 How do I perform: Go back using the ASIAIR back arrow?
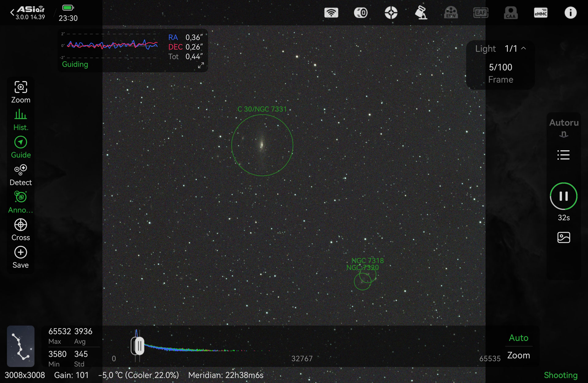(x=12, y=13)
